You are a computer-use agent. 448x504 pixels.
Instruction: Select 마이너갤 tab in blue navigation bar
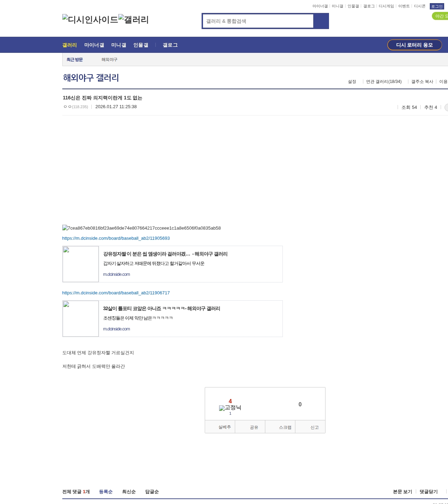[x=94, y=45]
